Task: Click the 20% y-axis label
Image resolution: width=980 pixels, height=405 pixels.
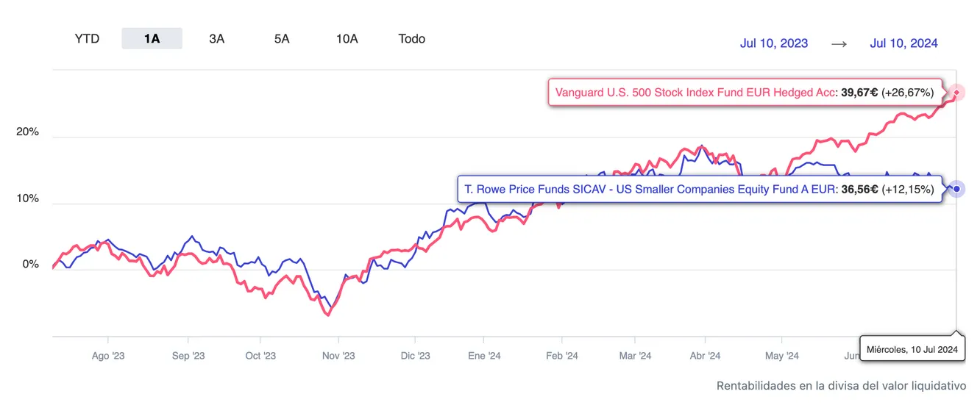Action: [27, 132]
